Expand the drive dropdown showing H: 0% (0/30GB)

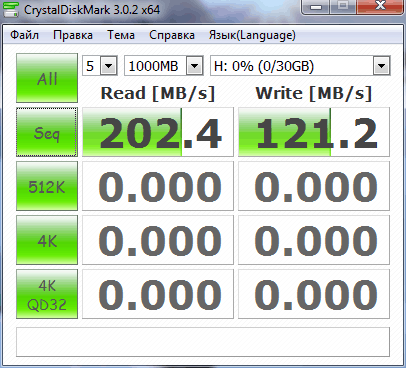[381, 66]
